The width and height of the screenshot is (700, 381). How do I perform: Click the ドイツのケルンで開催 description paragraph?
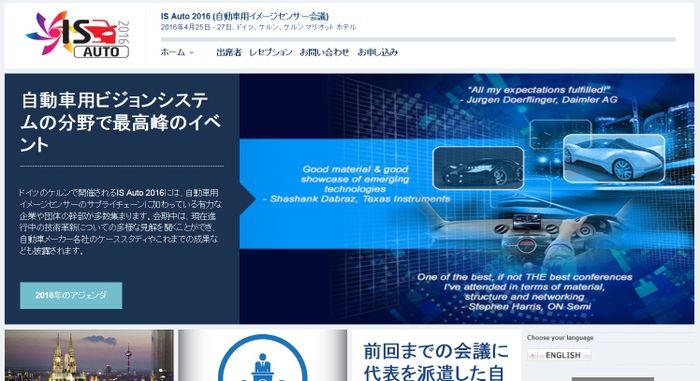coord(121,222)
